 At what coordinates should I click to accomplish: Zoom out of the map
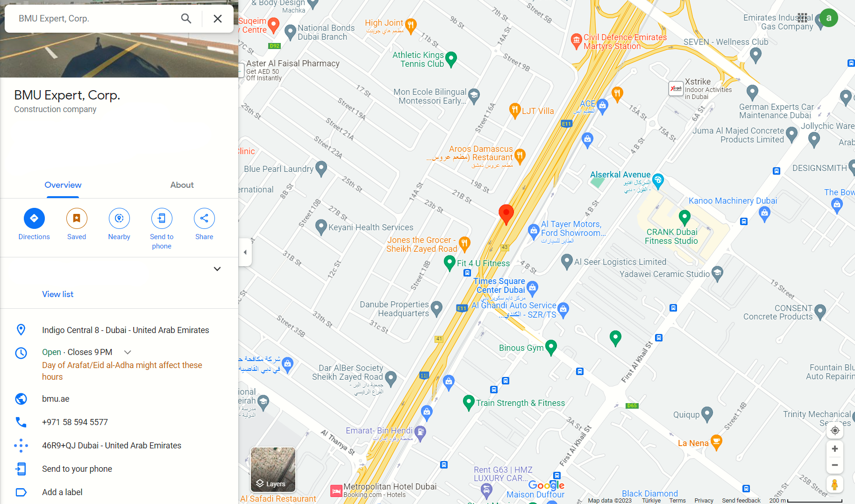[x=835, y=465]
